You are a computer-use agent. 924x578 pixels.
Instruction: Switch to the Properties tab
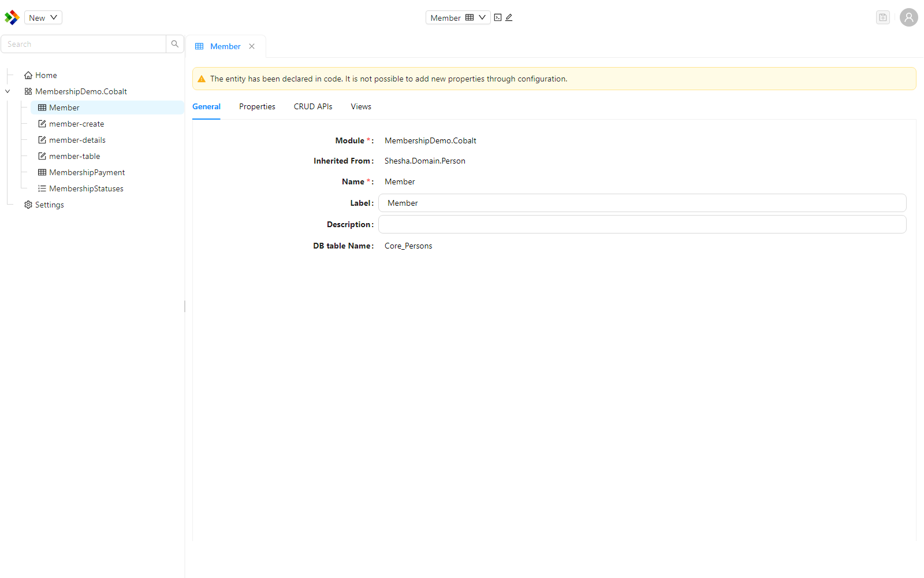click(x=257, y=106)
